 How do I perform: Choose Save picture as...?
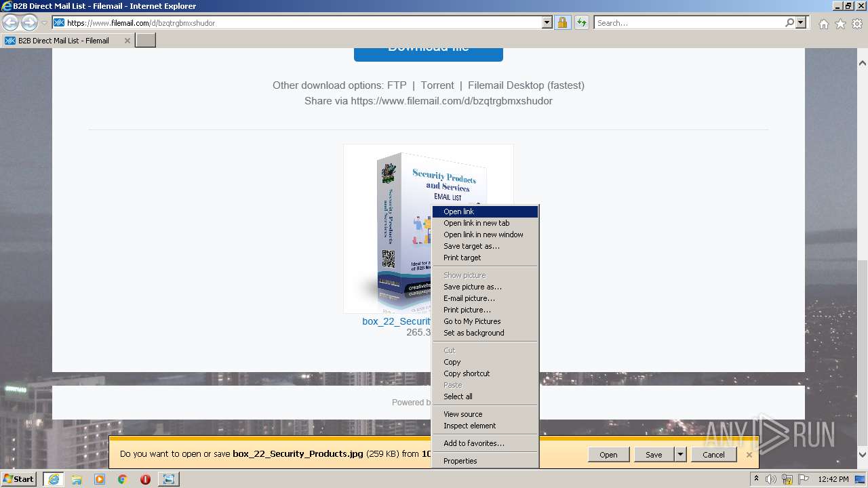(486, 287)
